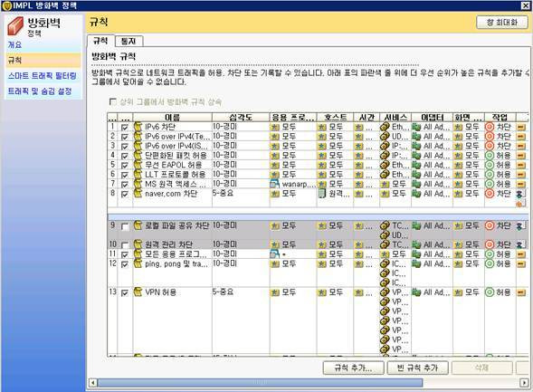Click the 이름 column header
This screenshot has width=533, height=392.
tap(172, 118)
